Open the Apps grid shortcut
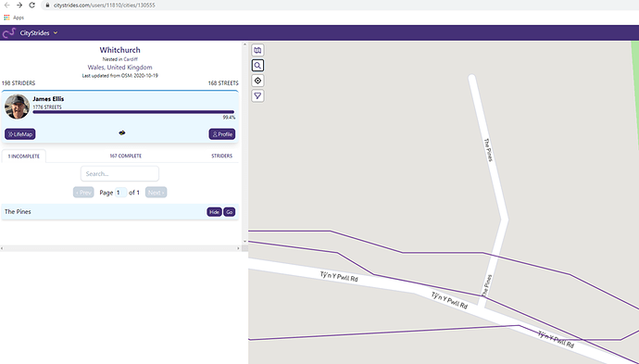The height and width of the screenshot is (364, 639). coord(14,18)
